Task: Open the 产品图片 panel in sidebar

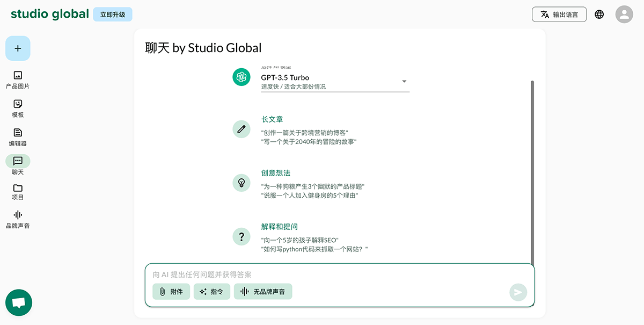Action: (x=18, y=78)
